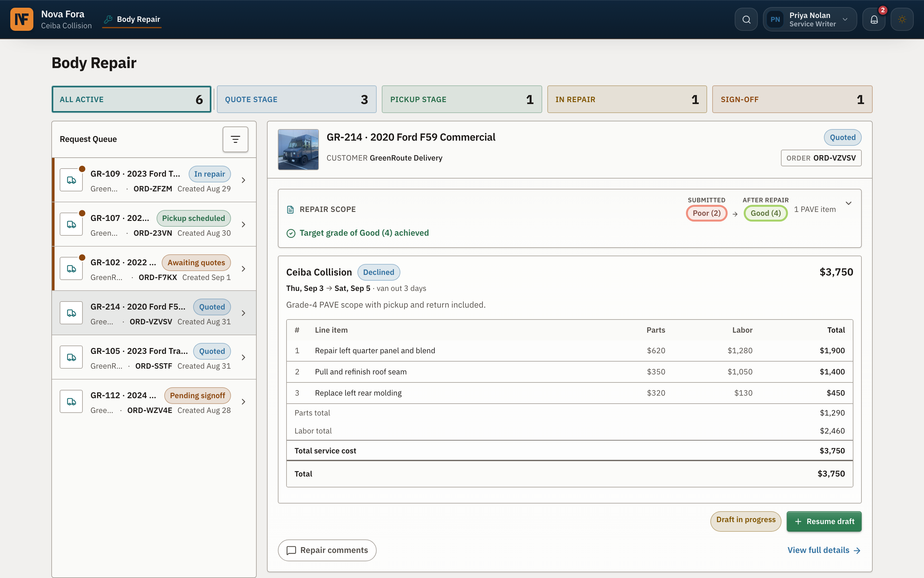Click the target grade achieved check icon

pos(291,233)
